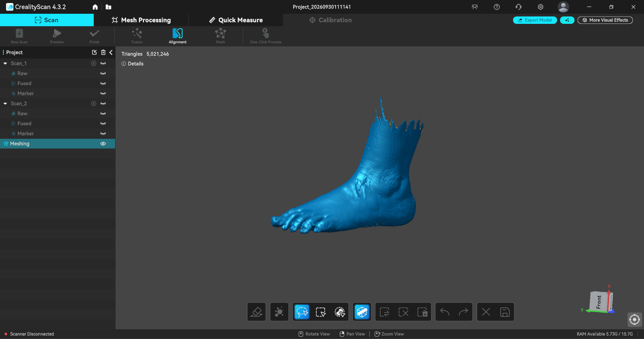The width and height of the screenshot is (644, 339).
Task: Select the eraser base-removal tool
Action: click(257, 312)
